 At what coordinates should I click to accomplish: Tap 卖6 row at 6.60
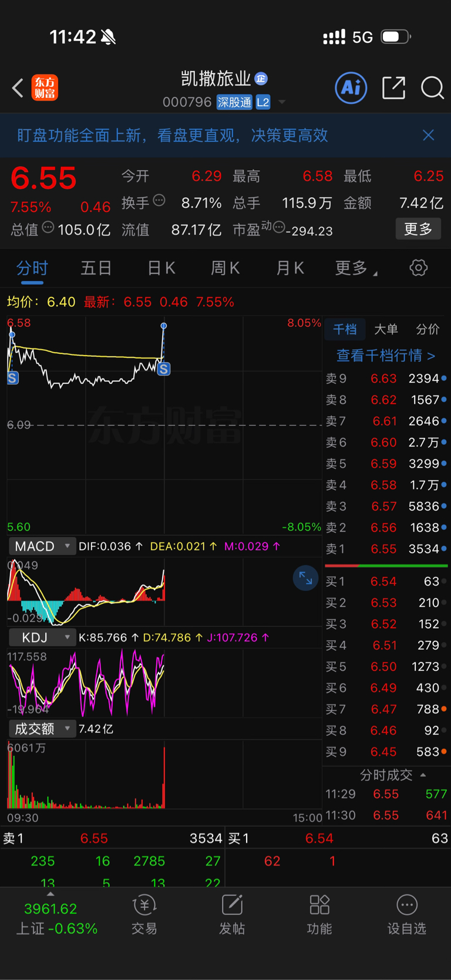pos(386,442)
